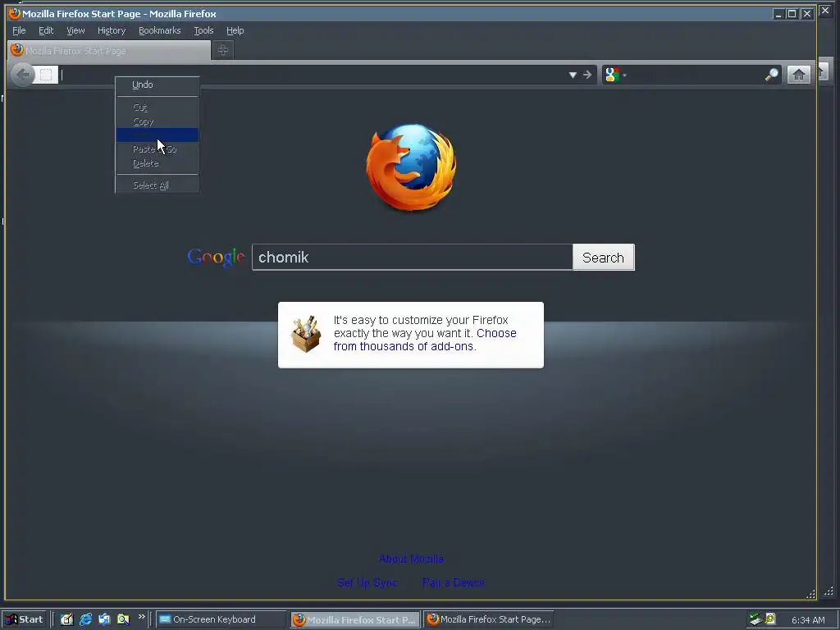Open the File menu
The image size is (840, 630).
[20, 30]
